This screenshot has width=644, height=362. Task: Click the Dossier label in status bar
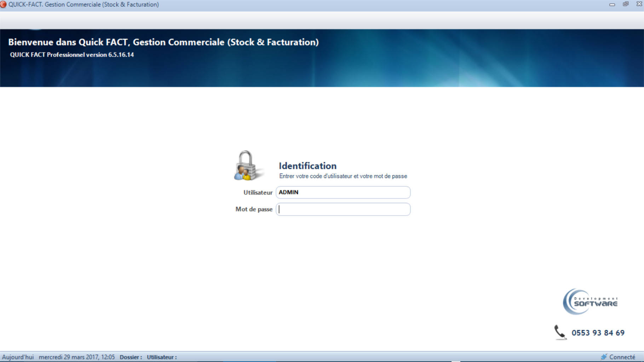point(131,357)
